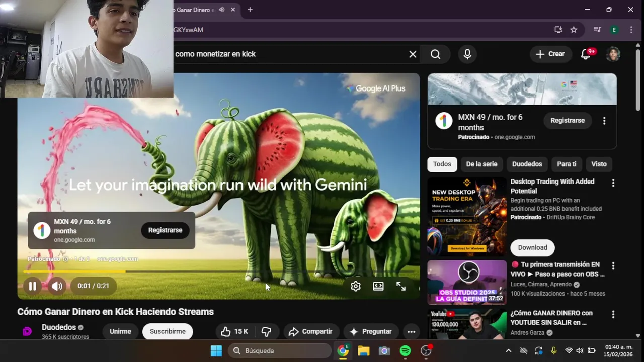
Task: Select the Duodedos filter chip
Action: pyautogui.click(x=527, y=164)
